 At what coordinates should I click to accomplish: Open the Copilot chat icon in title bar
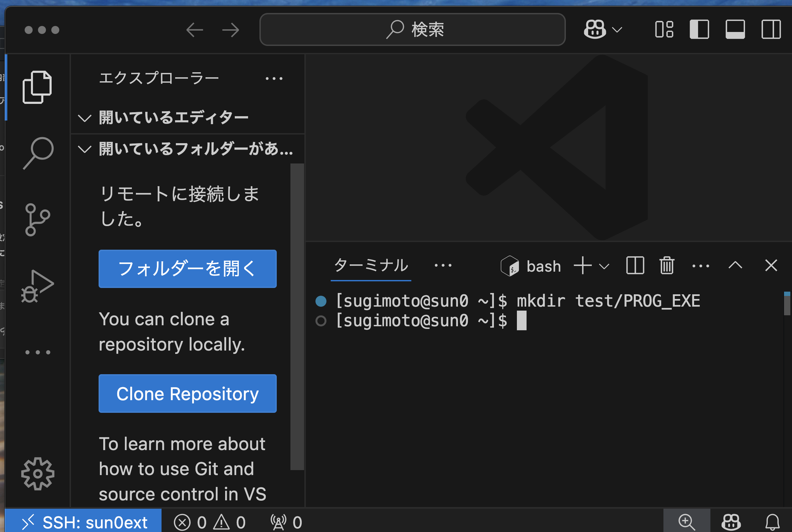(x=594, y=29)
